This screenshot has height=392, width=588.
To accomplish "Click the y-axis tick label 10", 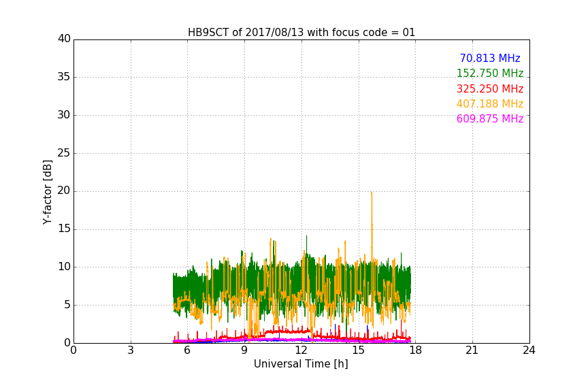I will pyautogui.click(x=64, y=267).
